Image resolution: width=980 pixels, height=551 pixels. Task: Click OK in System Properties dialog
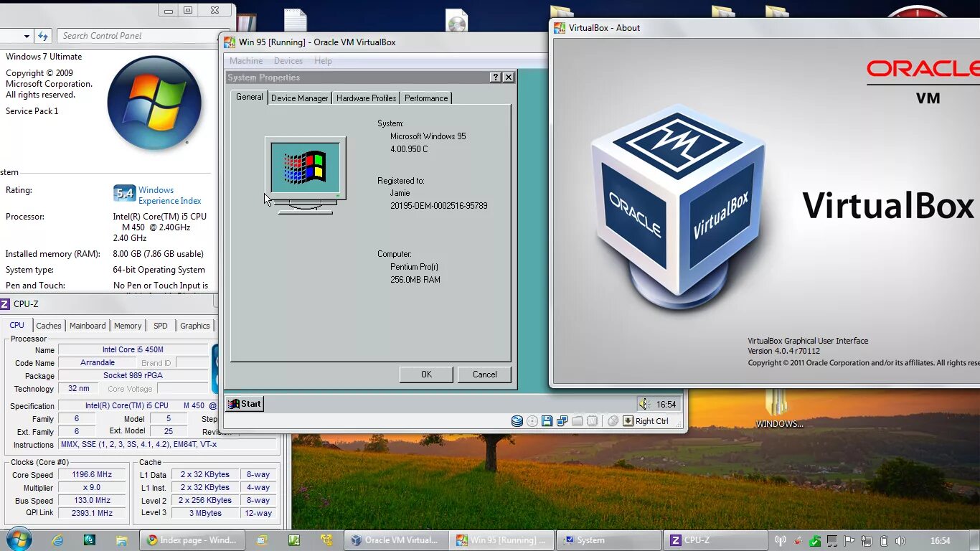[426, 375]
